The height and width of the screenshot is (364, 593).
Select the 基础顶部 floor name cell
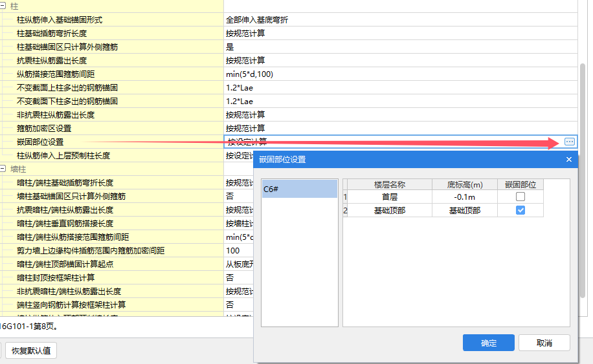click(x=390, y=210)
